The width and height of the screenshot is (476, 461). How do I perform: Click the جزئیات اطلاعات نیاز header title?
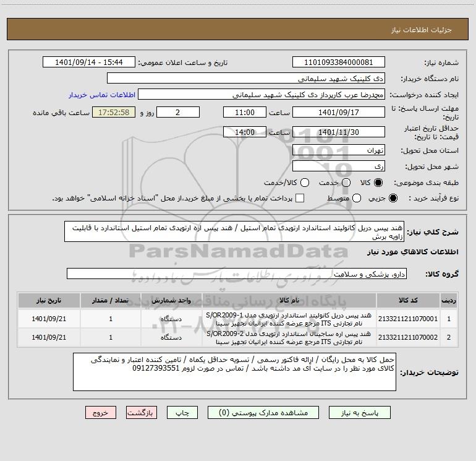tap(422, 30)
